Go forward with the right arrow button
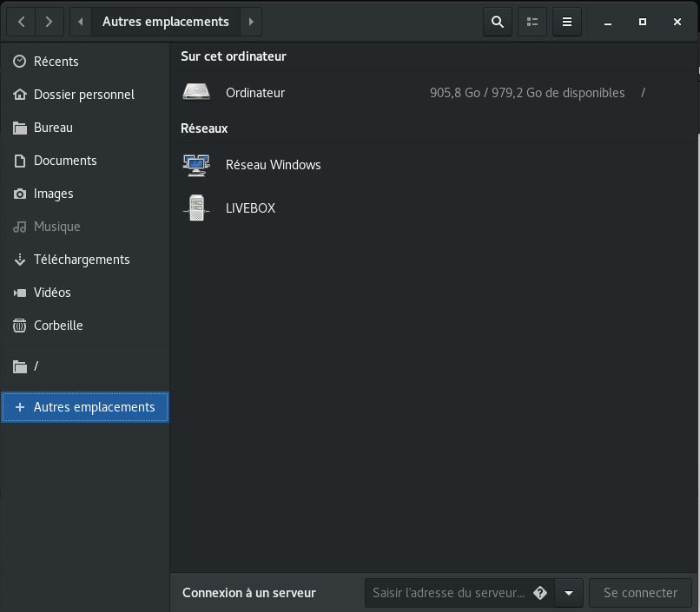Viewport: 700px width, 612px height. click(50, 22)
